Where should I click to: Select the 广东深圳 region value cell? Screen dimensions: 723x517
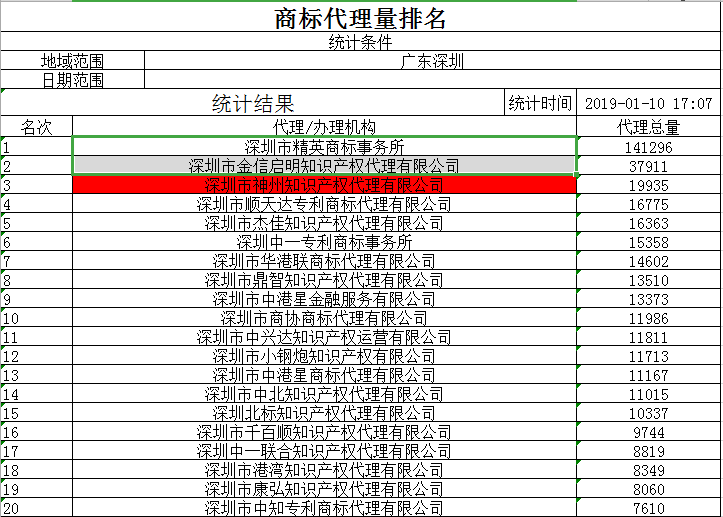(432, 61)
